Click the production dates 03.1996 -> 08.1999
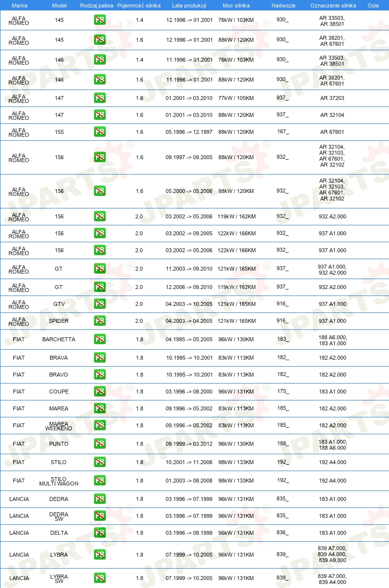 pos(189,533)
